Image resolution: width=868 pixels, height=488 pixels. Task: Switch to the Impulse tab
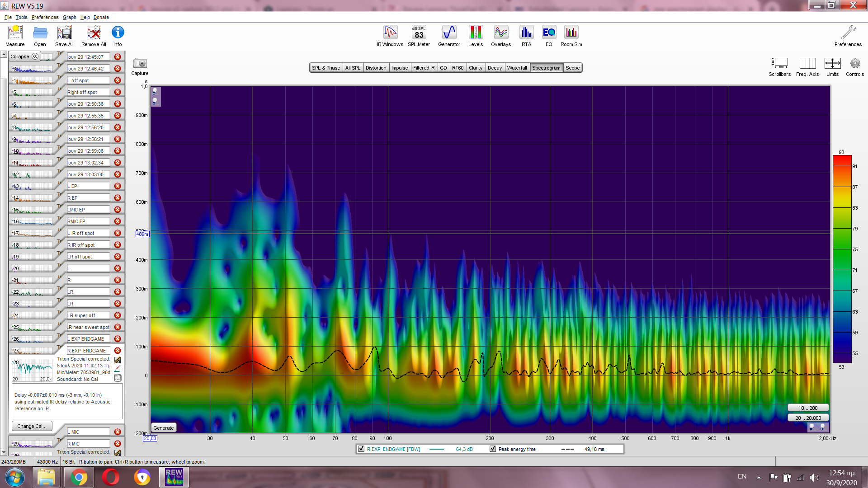pyautogui.click(x=400, y=68)
